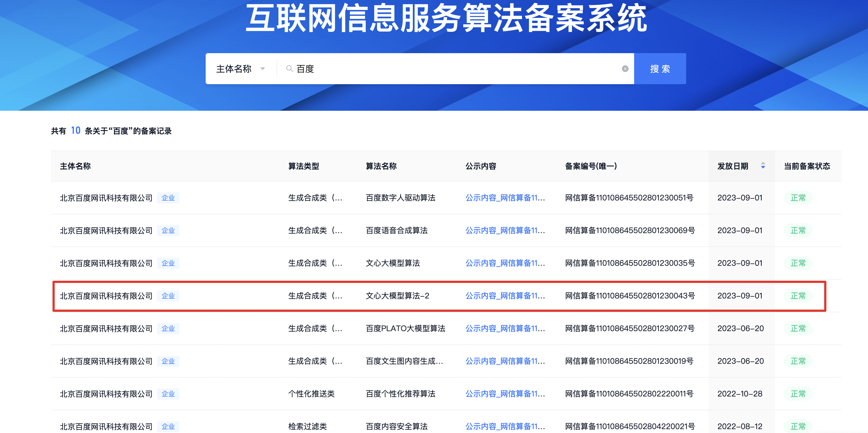Click 企业 tag in 百度PLATO大模型算法 row
Viewport: 868px width, 433px height.
tap(168, 329)
